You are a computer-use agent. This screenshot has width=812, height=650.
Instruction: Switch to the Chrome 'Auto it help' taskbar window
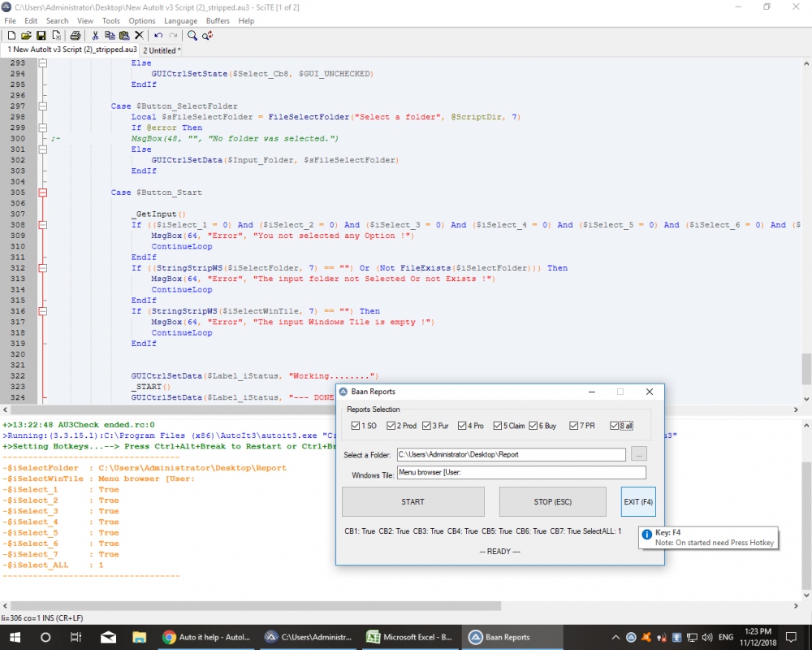206,637
